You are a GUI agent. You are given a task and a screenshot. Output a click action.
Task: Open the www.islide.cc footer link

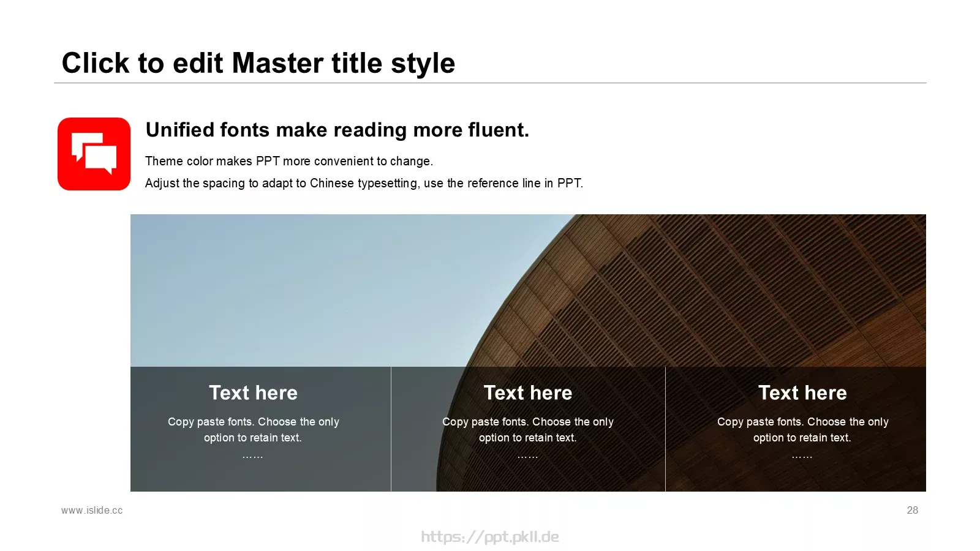[x=92, y=510]
